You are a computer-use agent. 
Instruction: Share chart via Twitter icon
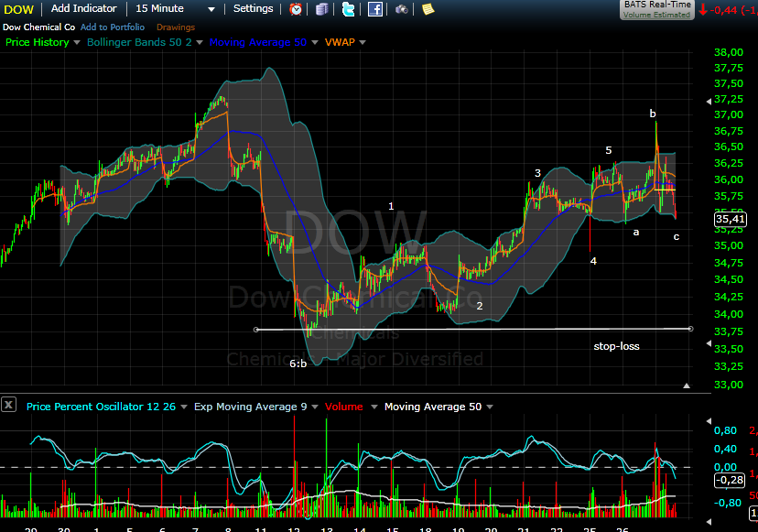pyautogui.click(x=348, y=9)
